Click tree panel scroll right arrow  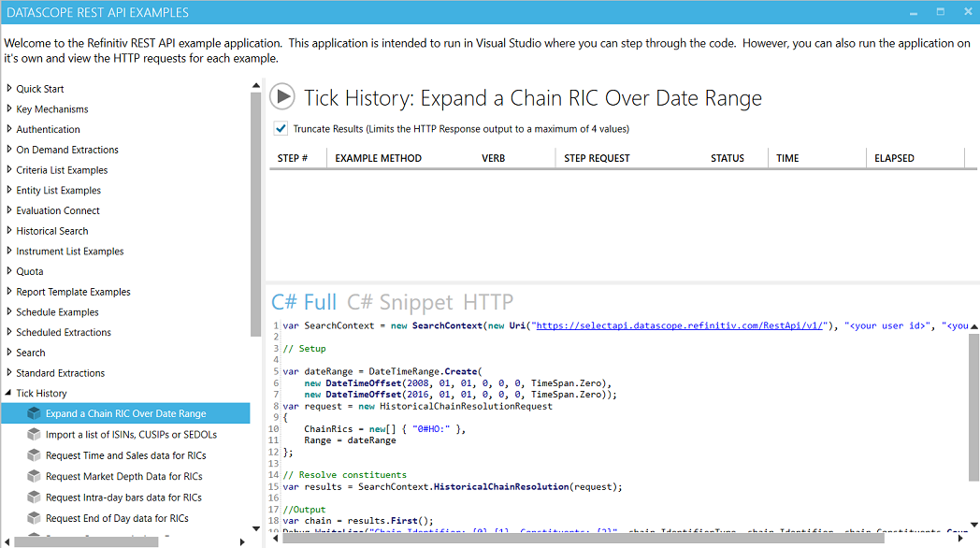[242, 541]
